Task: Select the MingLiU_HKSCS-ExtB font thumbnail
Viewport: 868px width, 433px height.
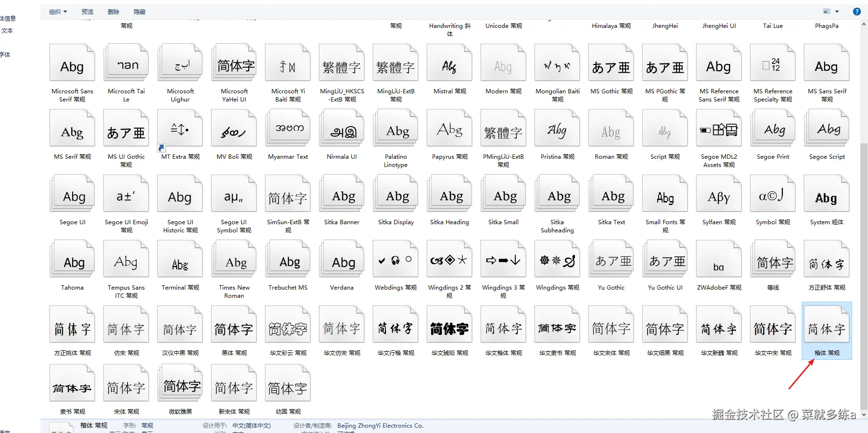Action: pyautogui.click(x=342, y=63)
